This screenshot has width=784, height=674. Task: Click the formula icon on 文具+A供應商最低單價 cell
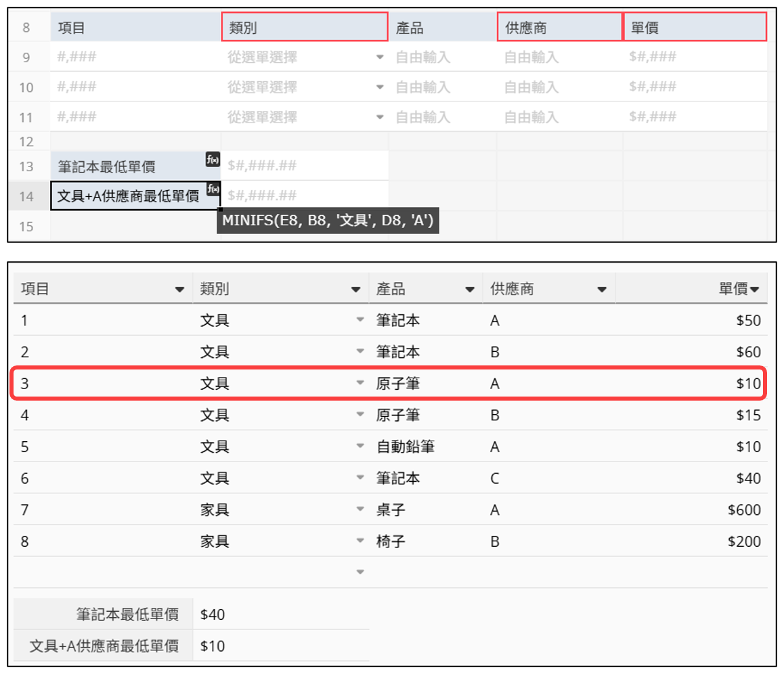point(213,189)
